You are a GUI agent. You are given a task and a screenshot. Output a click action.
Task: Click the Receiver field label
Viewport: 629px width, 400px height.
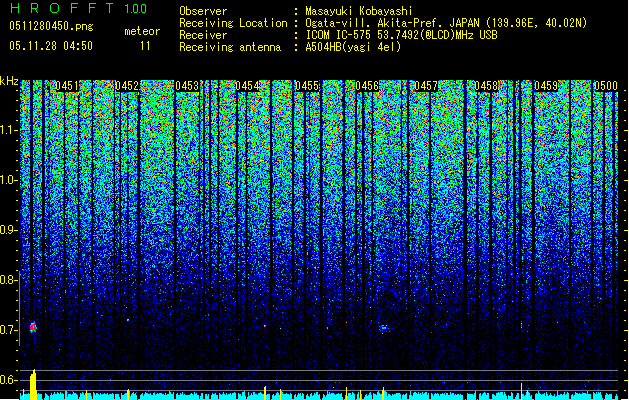[203, 35]
